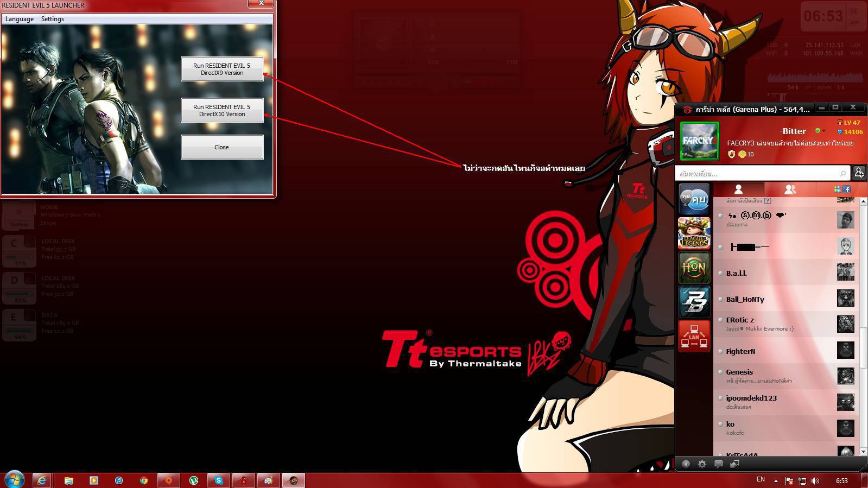Open Action Center flag in system tray
The height and width of the screenshot is (488, 868).
(789, 480)
